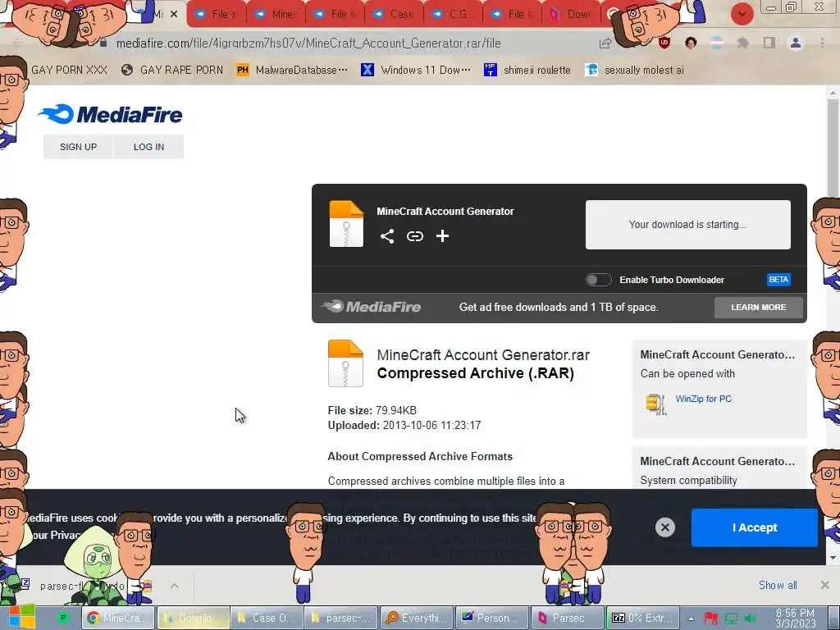This screenshot has height=630, width=840.
Task: Open the MalwareDatabase bookmark
Action: [x=293, y=70]
